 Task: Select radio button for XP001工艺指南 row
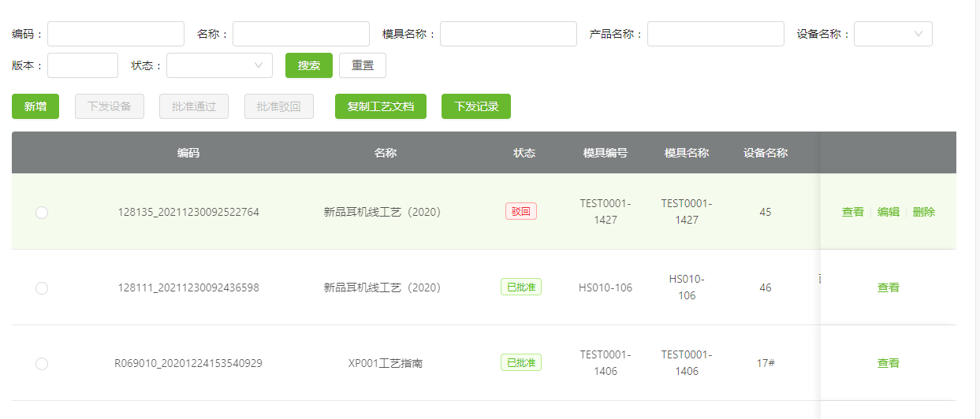click(x=42, y=364)
